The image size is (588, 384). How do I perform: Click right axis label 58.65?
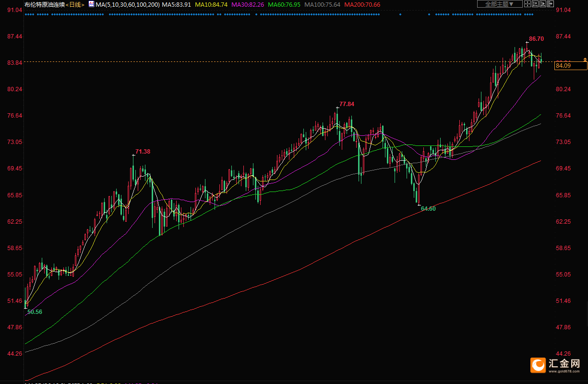pyautogui.click(x=563, y=248)
